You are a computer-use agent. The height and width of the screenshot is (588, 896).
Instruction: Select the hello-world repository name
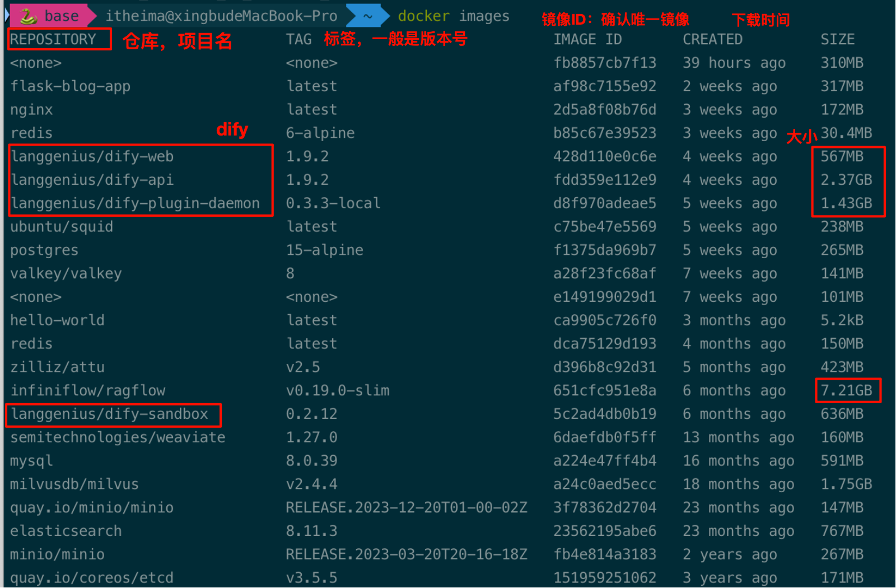57,320
